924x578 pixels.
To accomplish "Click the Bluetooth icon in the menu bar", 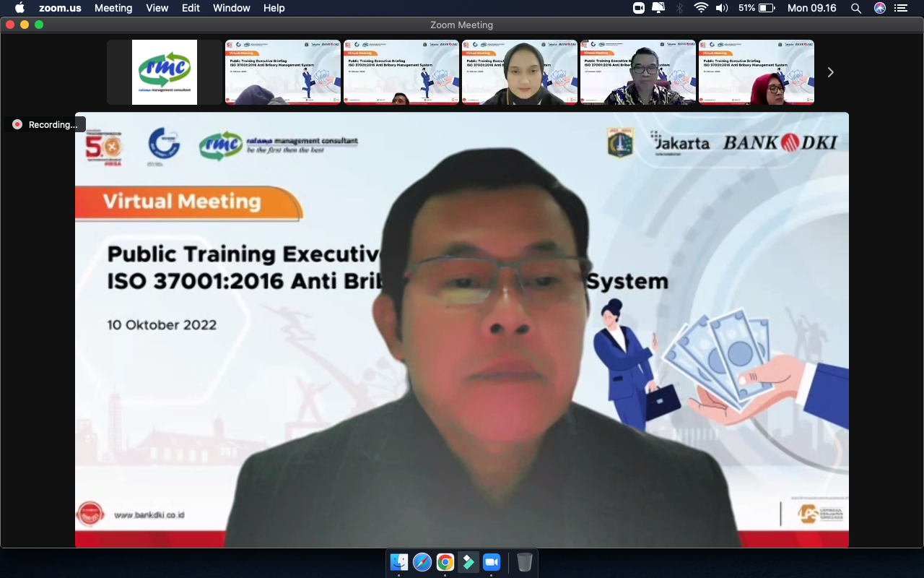I will 679,8.
